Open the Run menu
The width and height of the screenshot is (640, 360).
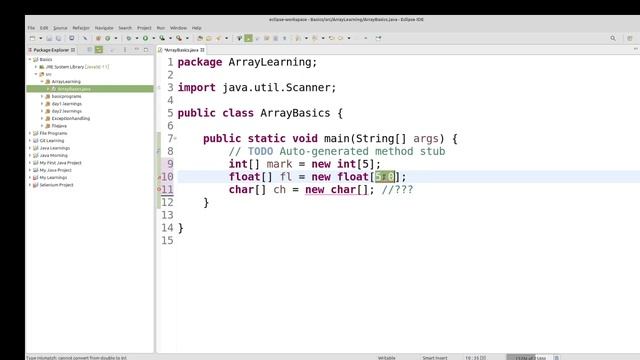point(161,28)
